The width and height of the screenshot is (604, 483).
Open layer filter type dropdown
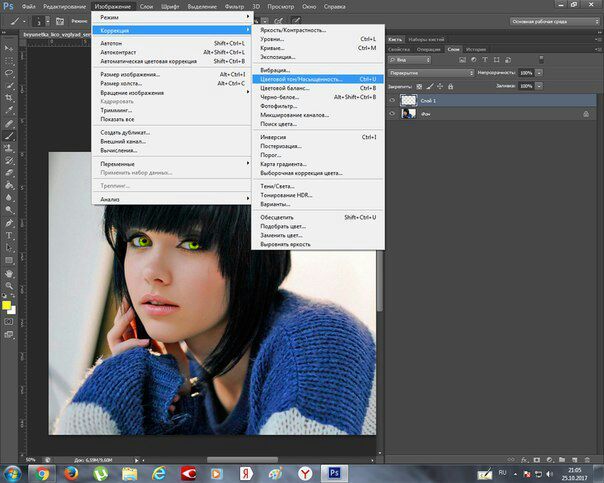pyautogui.click(x=409, y=60)
